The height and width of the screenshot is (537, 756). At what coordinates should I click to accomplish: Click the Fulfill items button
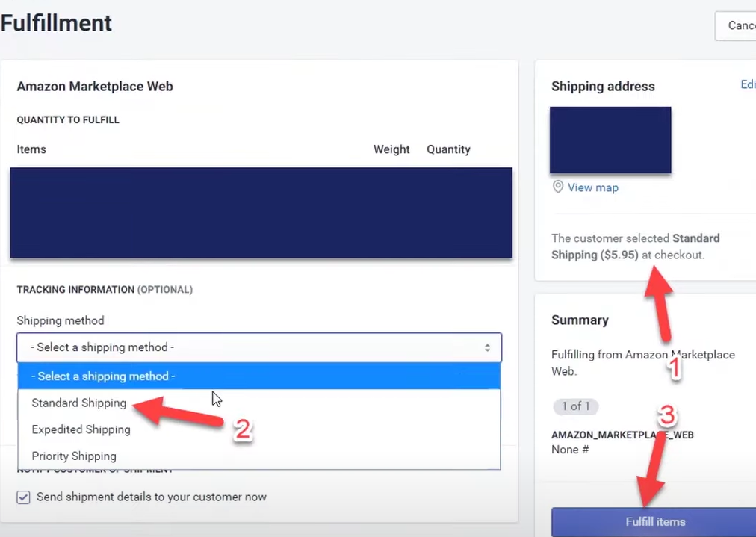pyautogui.click(x=654, y=521)
